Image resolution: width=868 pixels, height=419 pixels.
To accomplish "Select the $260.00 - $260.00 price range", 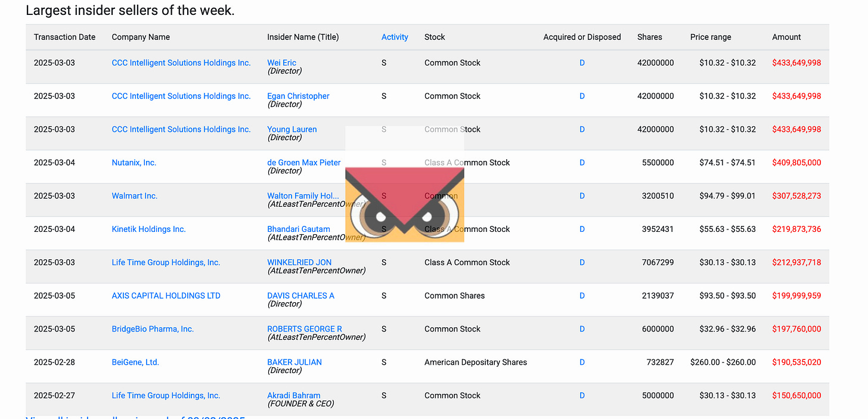I will pyautogui.click(x=723, y=362).
